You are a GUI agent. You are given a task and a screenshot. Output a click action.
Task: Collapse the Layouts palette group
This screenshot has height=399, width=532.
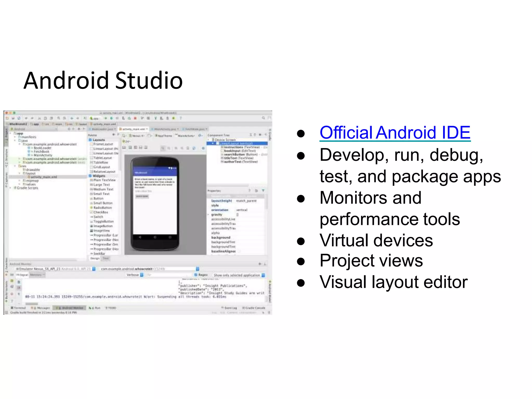[x=90, y=140]
